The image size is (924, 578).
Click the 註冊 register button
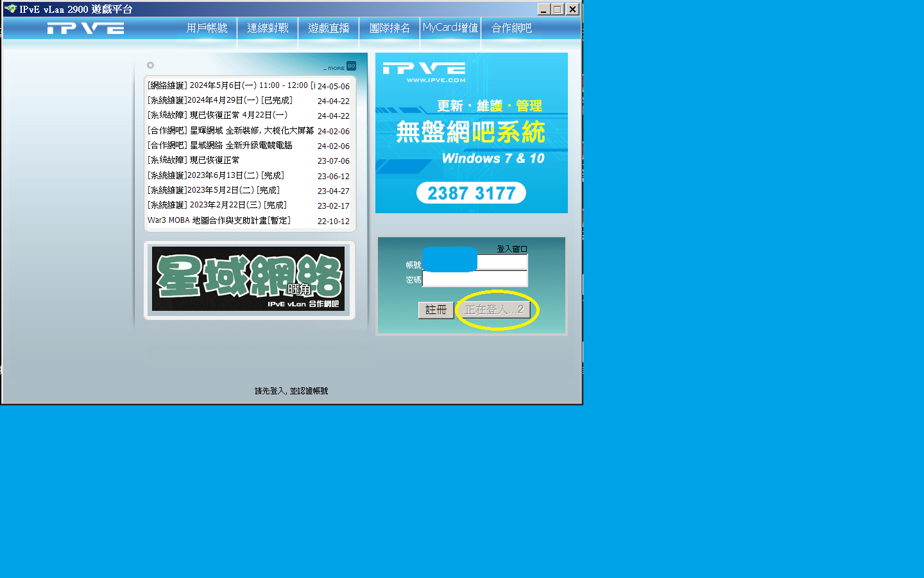point(436,310)
